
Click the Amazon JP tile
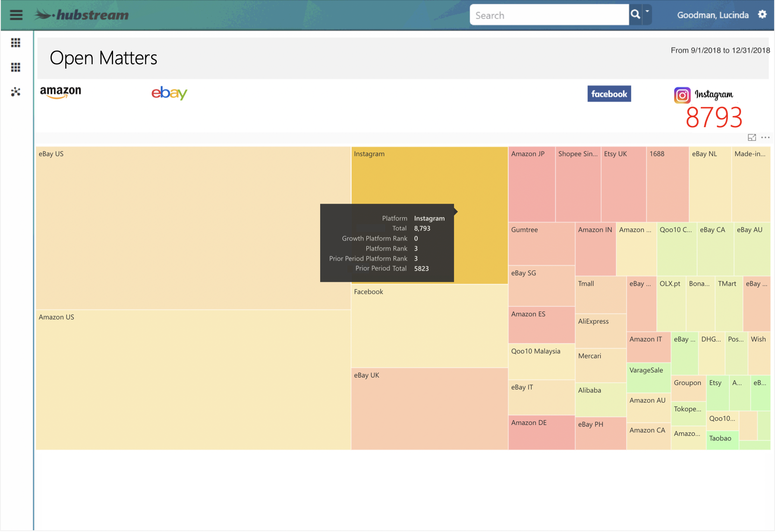pyautogui.click(x=532, y=185)
